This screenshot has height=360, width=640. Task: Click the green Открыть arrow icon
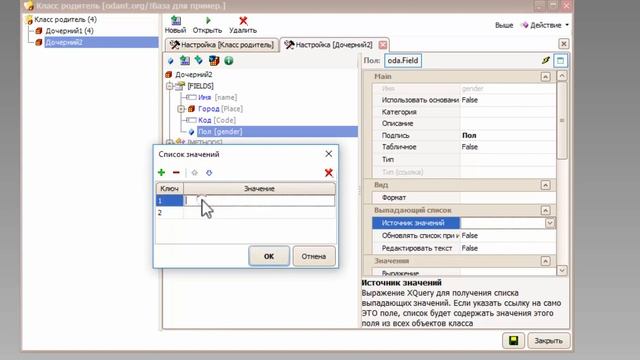point(208,20)
